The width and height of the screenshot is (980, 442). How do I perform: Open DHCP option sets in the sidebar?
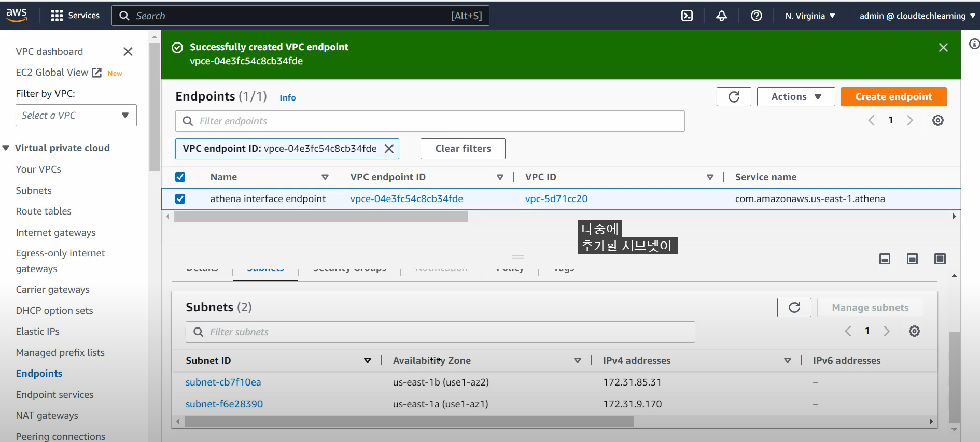coord(54,311)
